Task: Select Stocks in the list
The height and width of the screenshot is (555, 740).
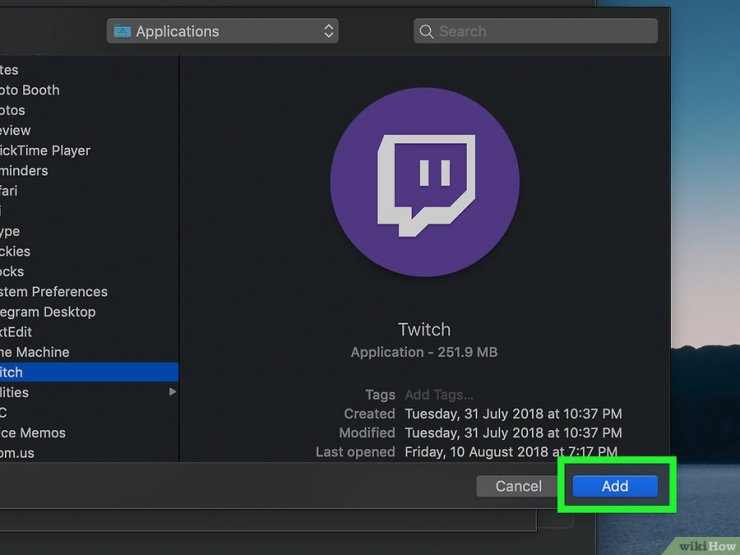Action: (x=89, y=271)
